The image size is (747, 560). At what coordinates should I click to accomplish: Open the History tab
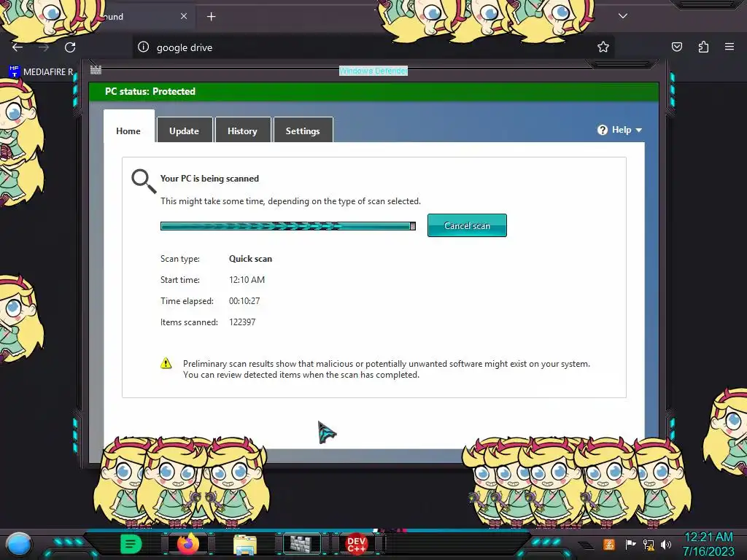(x=242, y=131)
